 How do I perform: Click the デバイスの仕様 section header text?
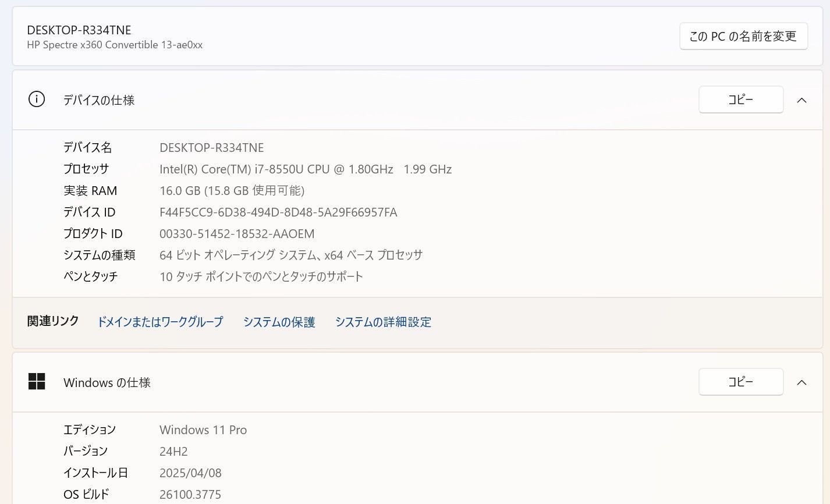click(99, 100)
